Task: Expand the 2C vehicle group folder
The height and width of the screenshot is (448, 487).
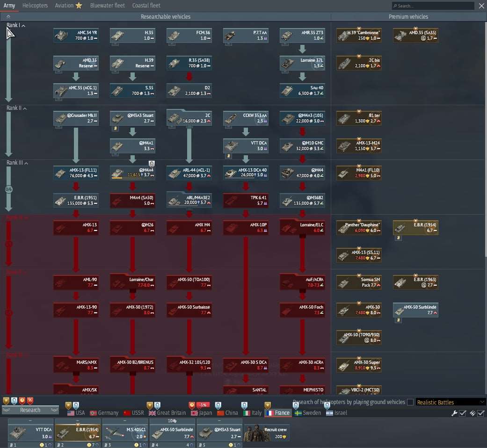Action: click(189, 118)
